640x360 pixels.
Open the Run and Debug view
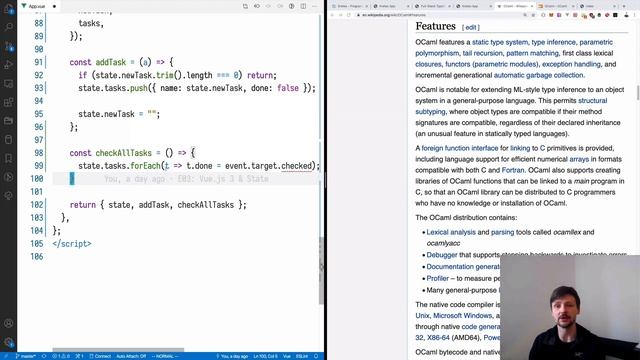point(9,64)
